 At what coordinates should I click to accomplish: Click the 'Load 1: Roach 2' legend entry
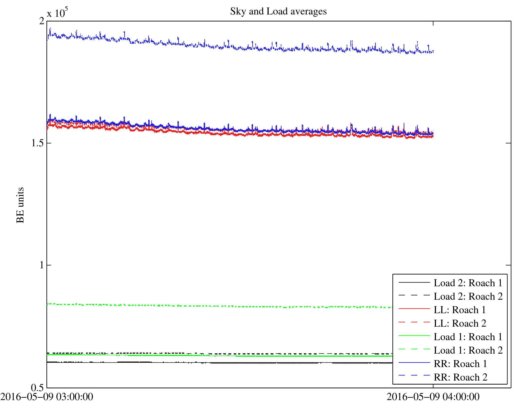point(468,350)
